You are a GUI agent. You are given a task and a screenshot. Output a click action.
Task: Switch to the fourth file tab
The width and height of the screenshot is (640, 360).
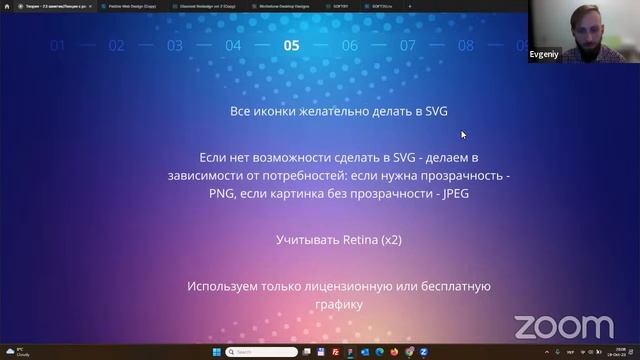(x=281, y=6)
